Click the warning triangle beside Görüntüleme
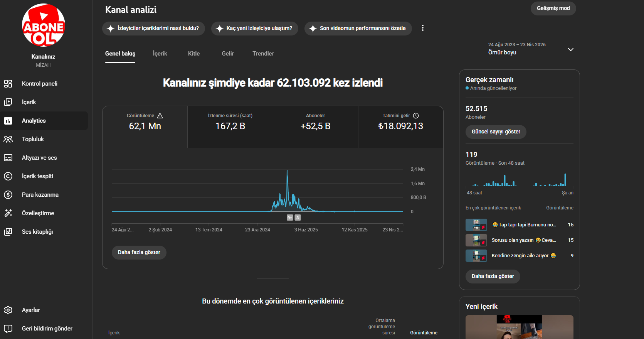644x339 pixels. point(160,116)
